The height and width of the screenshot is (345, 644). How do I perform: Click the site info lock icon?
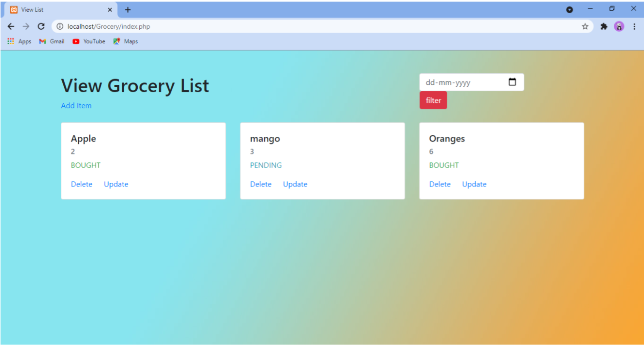(59, 26)
